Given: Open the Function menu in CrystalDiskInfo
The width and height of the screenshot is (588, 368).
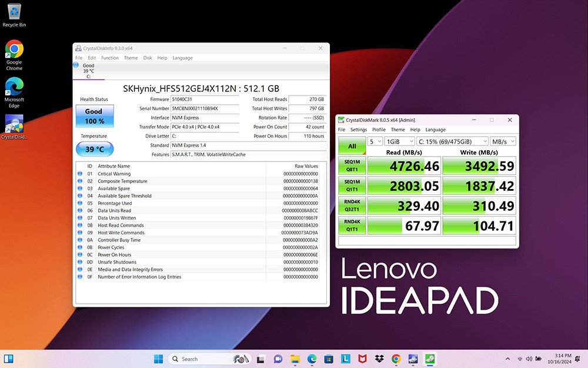Looking at the screenshot, I should (109, 58).
